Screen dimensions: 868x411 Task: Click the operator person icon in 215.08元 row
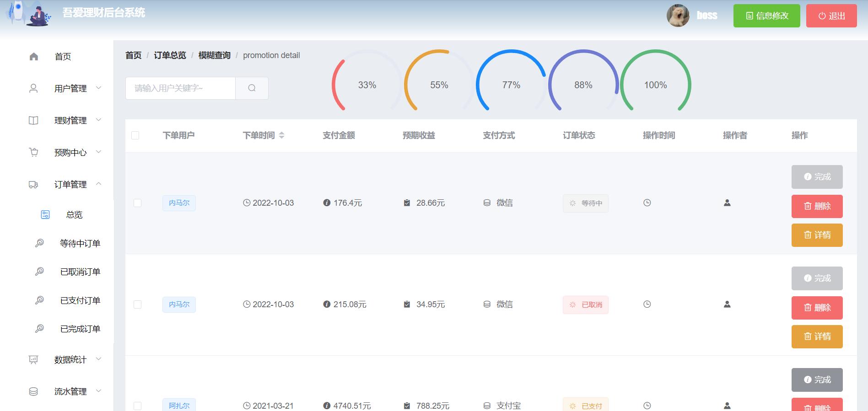pos(727,304)
